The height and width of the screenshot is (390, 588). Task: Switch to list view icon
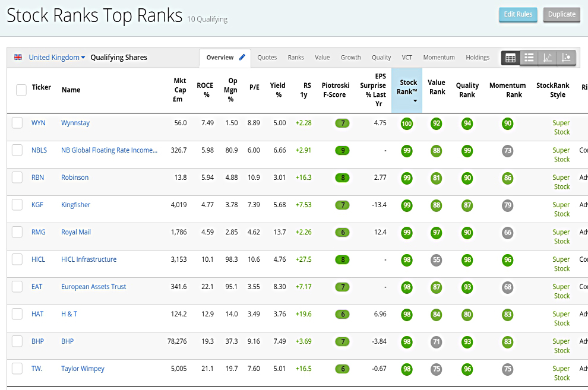(529, 58)
